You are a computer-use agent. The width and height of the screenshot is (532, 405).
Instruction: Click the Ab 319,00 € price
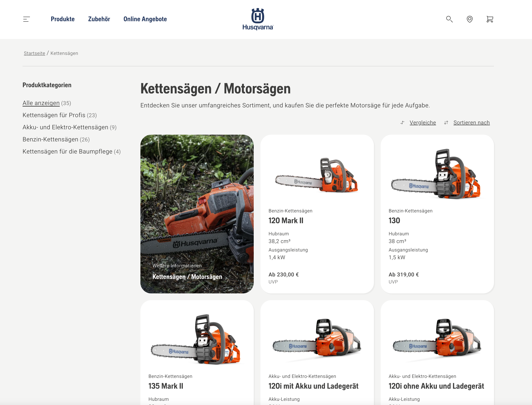point(404,275)
